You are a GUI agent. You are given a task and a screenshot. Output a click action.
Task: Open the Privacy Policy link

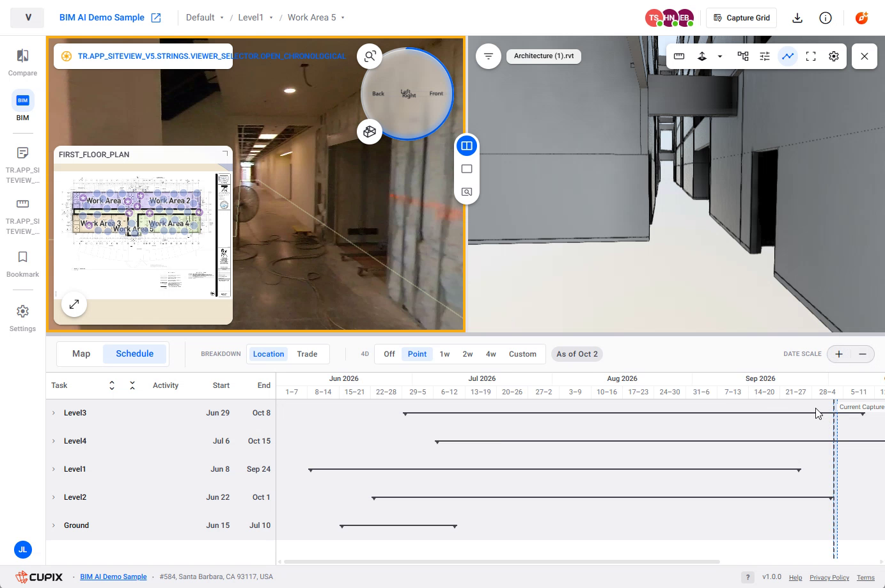(x=829, y=577)
